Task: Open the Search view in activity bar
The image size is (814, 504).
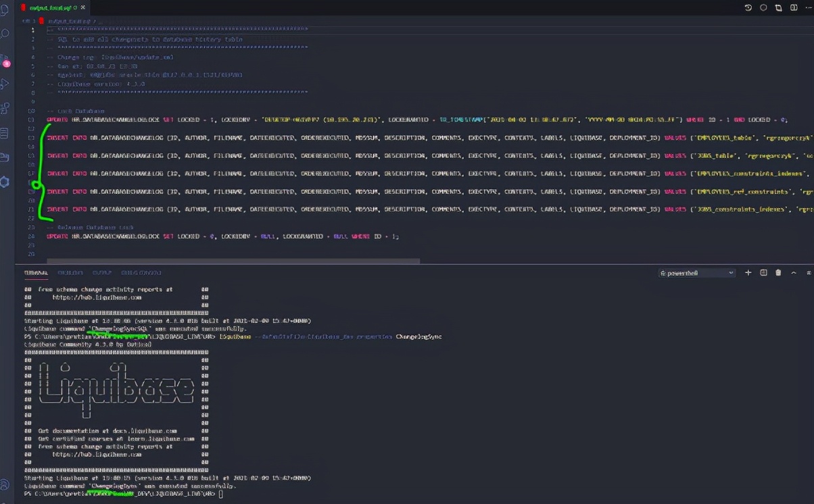Action: click(5, 34)
